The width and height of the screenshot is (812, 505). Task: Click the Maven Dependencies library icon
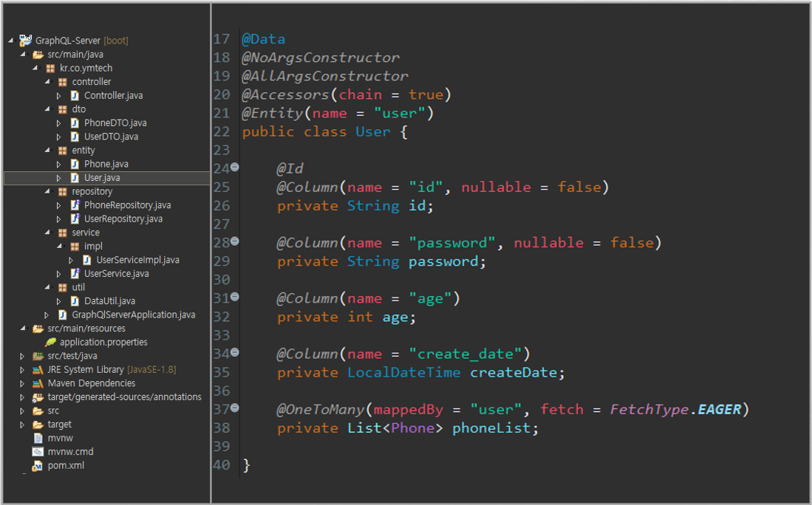click(x=38, y=384)
